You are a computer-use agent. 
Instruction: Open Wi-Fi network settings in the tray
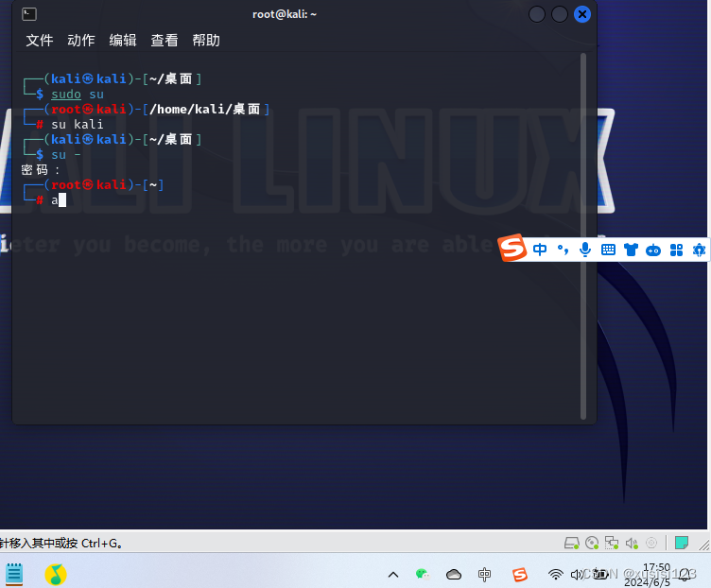[556, 575]
